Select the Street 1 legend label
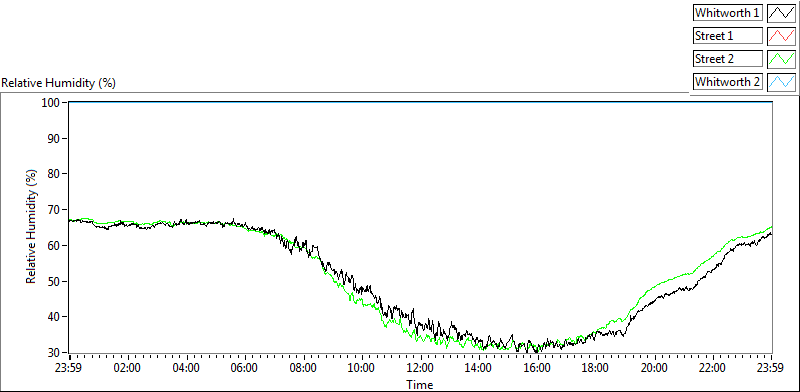800x392 pixels. [728, 36]
